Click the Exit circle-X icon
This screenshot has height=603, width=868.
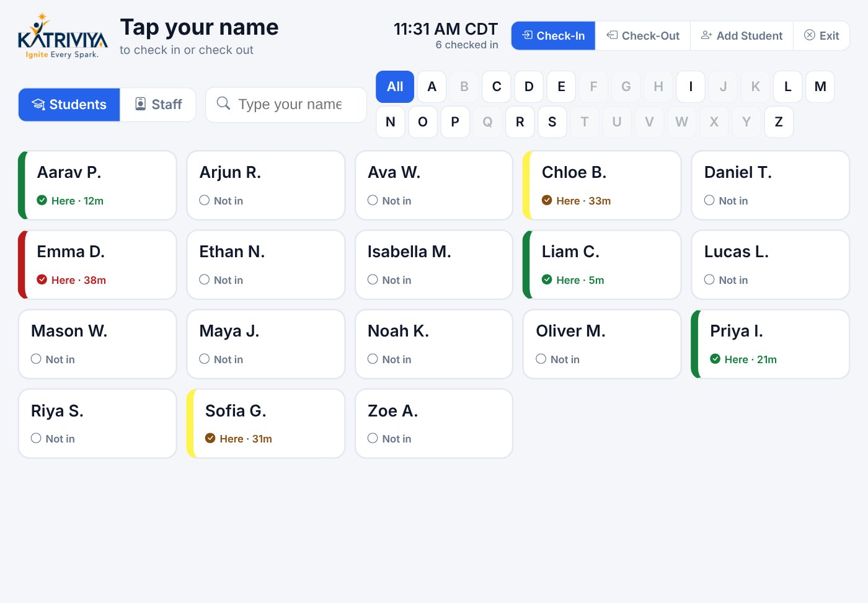tap(810, 35)
